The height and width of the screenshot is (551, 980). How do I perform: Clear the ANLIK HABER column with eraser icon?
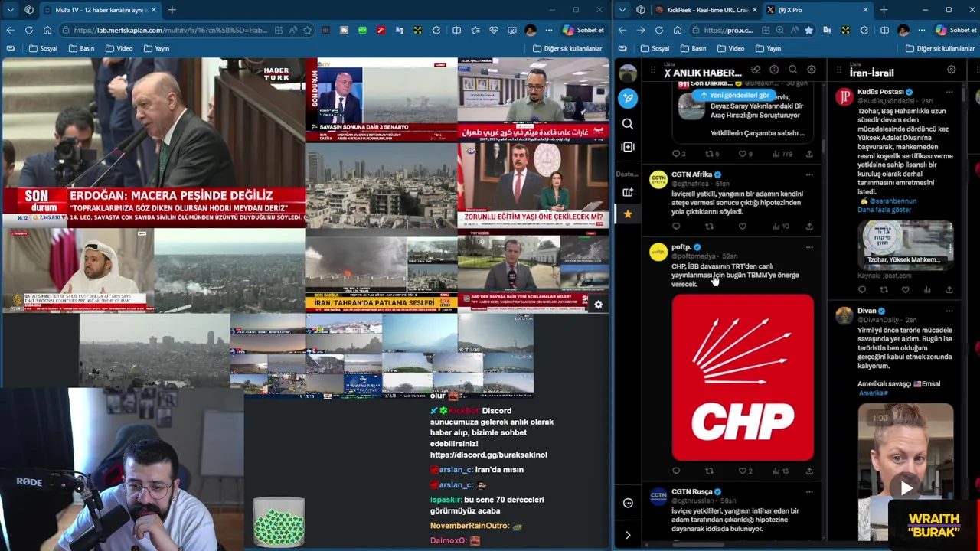click(x=756, y=70)
